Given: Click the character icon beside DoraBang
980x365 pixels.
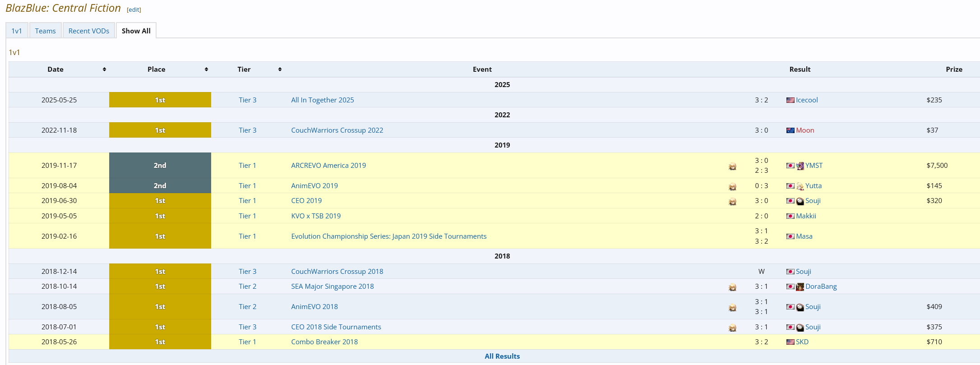Looking at the screenshot, I should (800, 287).
